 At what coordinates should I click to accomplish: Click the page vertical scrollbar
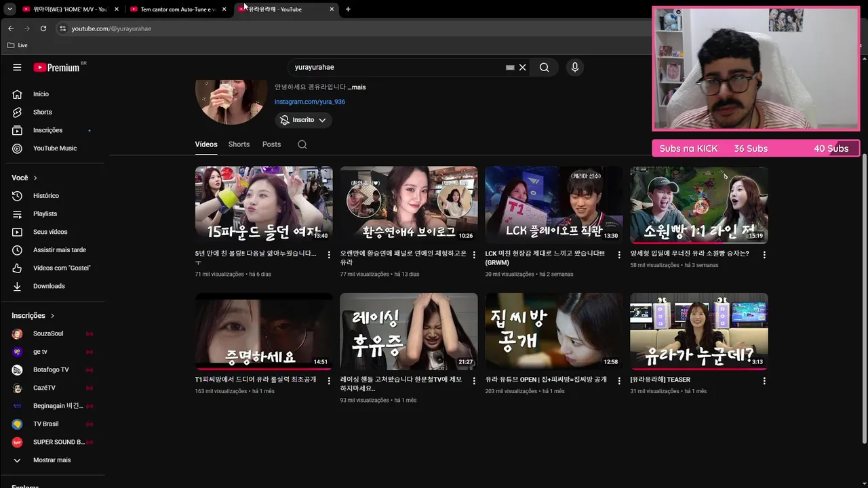864,298
